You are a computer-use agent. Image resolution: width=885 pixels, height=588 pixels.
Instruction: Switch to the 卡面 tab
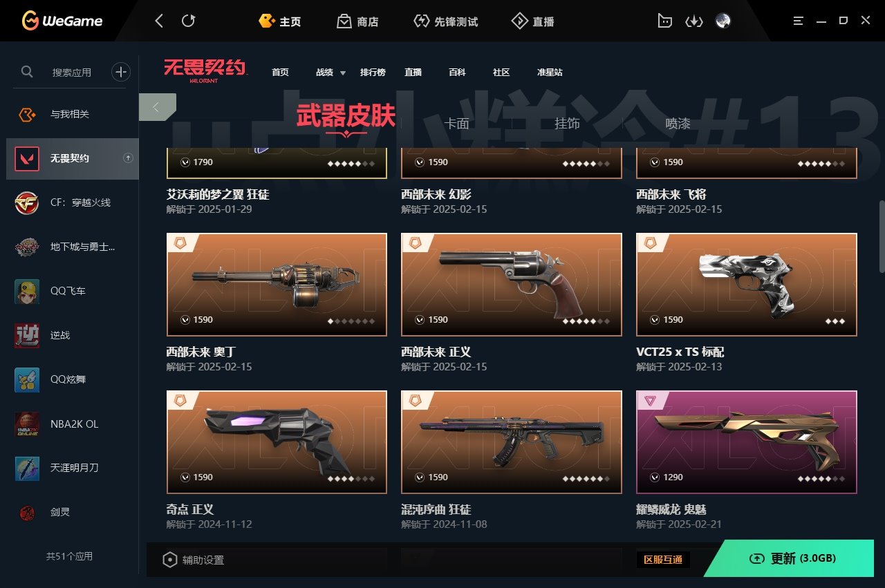[x=456, y=124]
